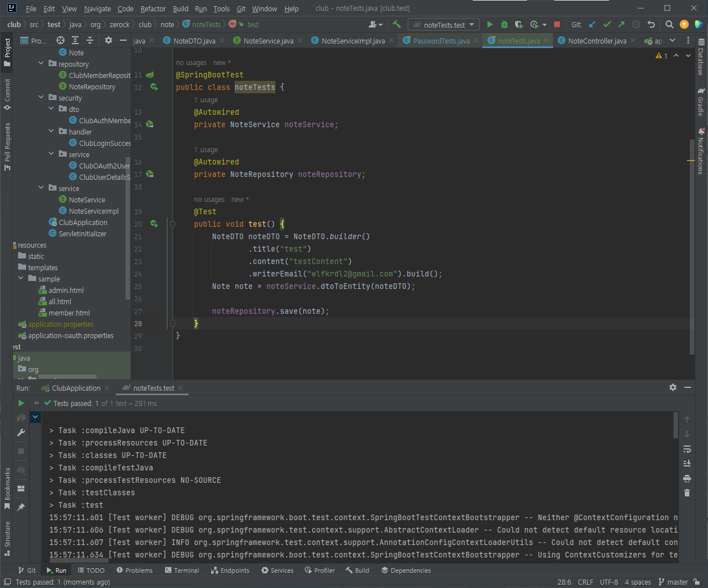Select opened file crosshair icon in Project panel
The image size is (708, 588).
tap(61, 40)
